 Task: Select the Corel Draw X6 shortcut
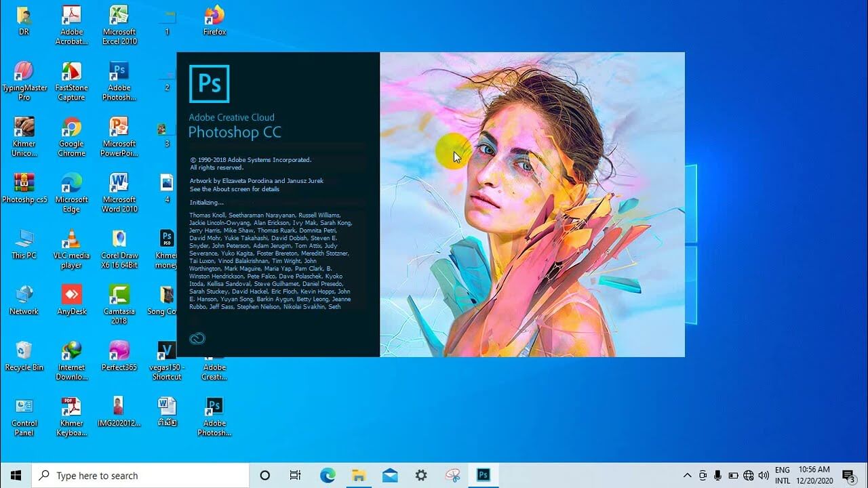coord(119,249)
